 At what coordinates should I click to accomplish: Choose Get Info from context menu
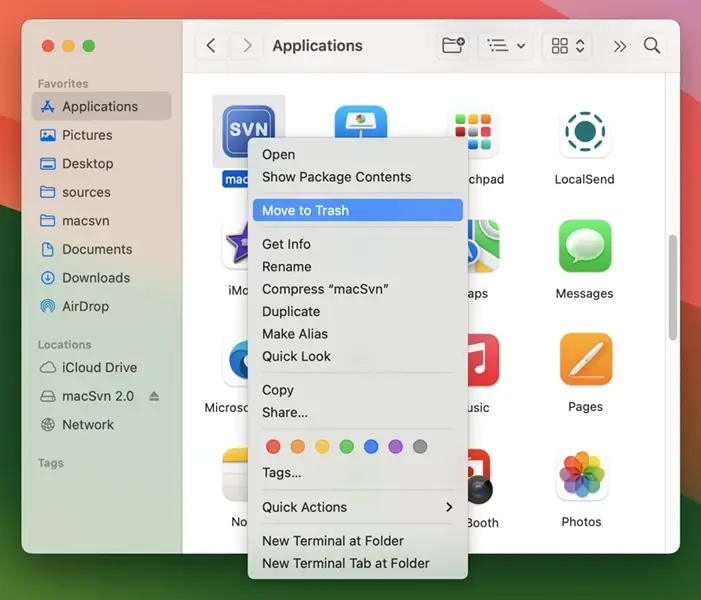click(x=358, y=244)
